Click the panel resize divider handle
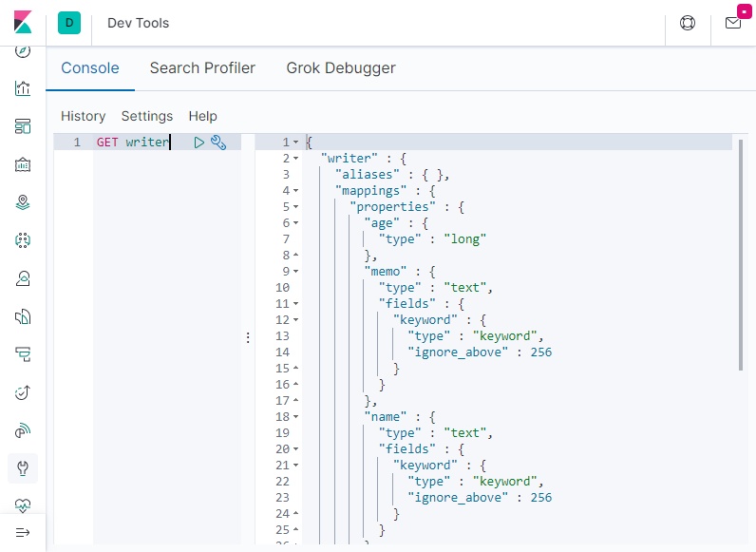The width and height of the screenshot is (756, 552). (x=248, y=337)
